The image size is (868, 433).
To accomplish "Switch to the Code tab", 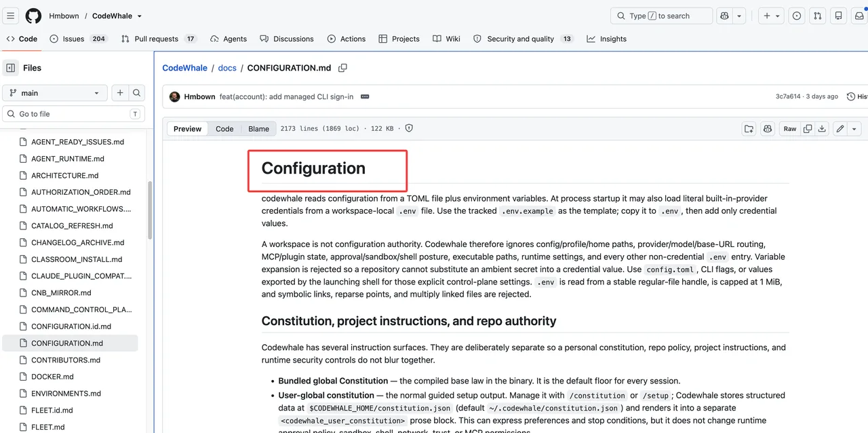I will [x=22, y=39].
